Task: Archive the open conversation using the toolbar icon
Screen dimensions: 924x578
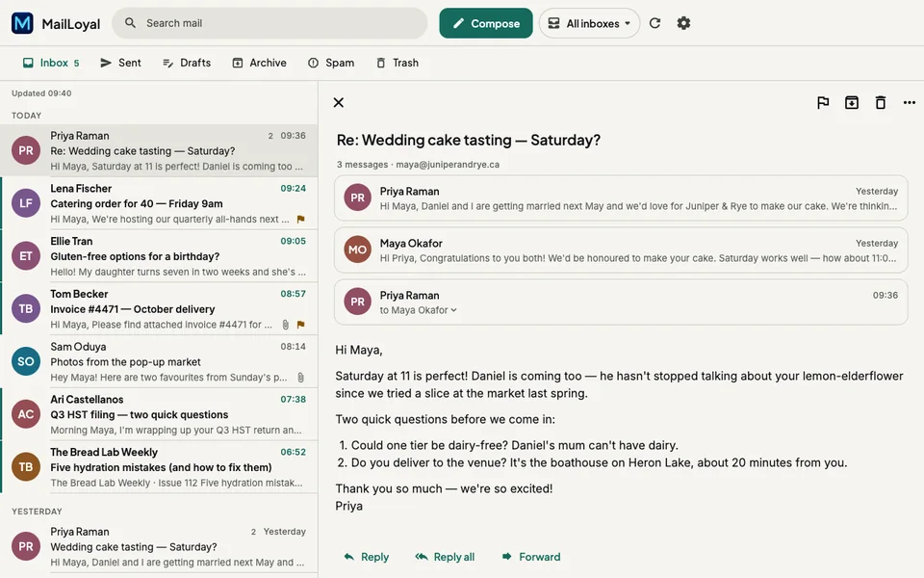Action: [852, 103]
